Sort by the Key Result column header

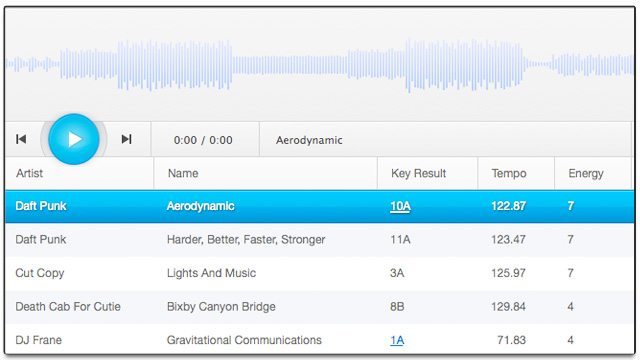point(418,173)
